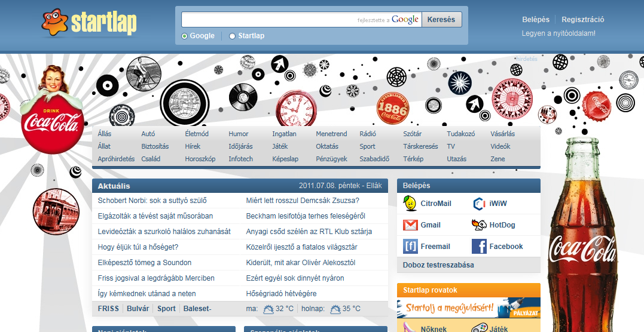Click today's weather icon next to 32 °C
The width and height of the screenshot is (644, 332).
(x=268, y=309)
